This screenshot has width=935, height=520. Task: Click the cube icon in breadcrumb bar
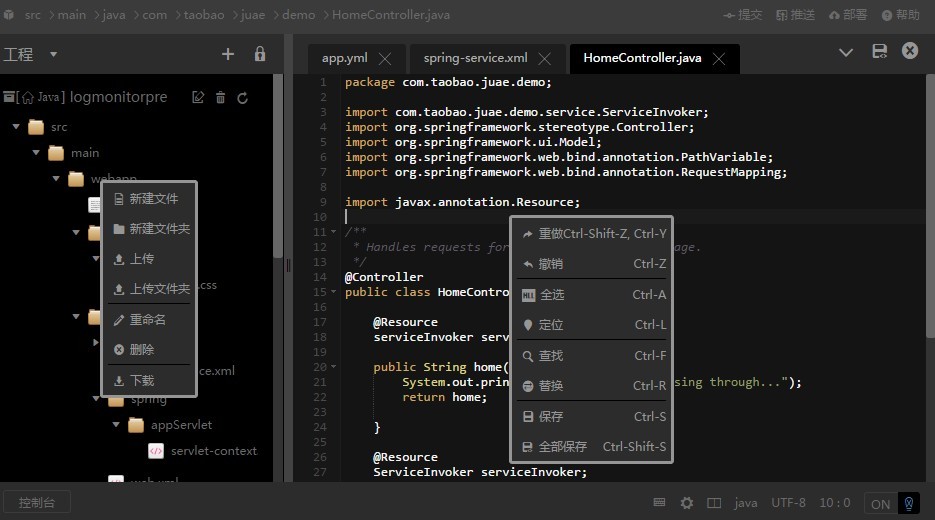8,14
